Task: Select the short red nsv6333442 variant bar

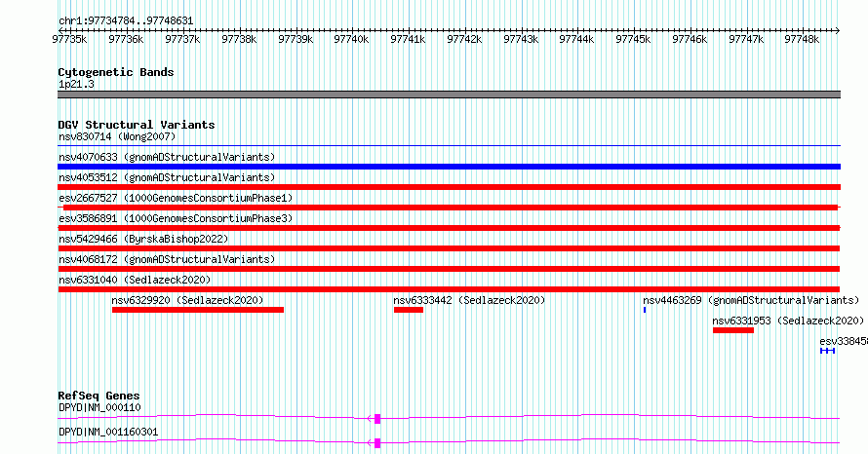Action: click(x=409, y=310)
